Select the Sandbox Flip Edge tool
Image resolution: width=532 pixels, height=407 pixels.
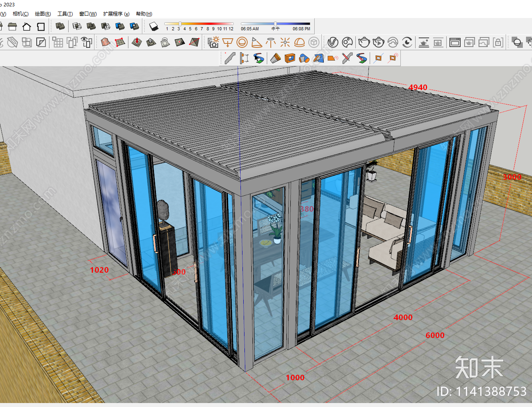click(194, 42)
